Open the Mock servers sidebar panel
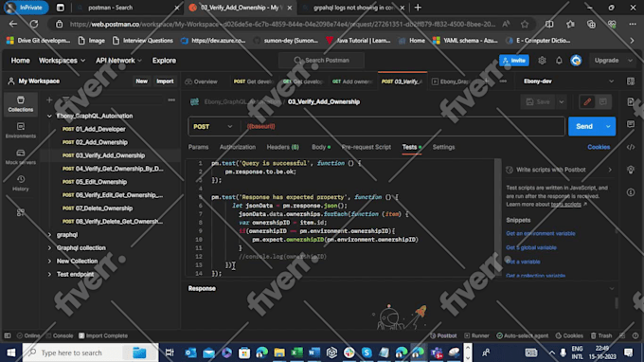The height and width of the screenshot is (362, 644). pyautogui.click(x=21, y=156)
